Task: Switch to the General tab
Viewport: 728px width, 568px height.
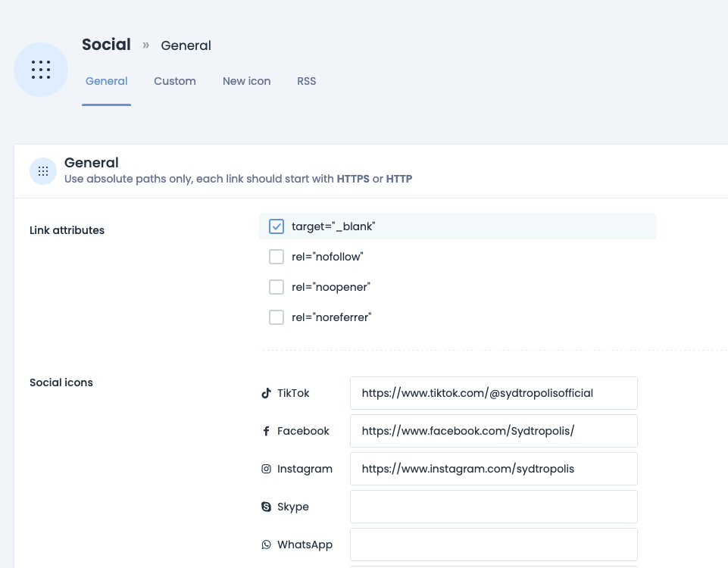Action: (106, 81)
